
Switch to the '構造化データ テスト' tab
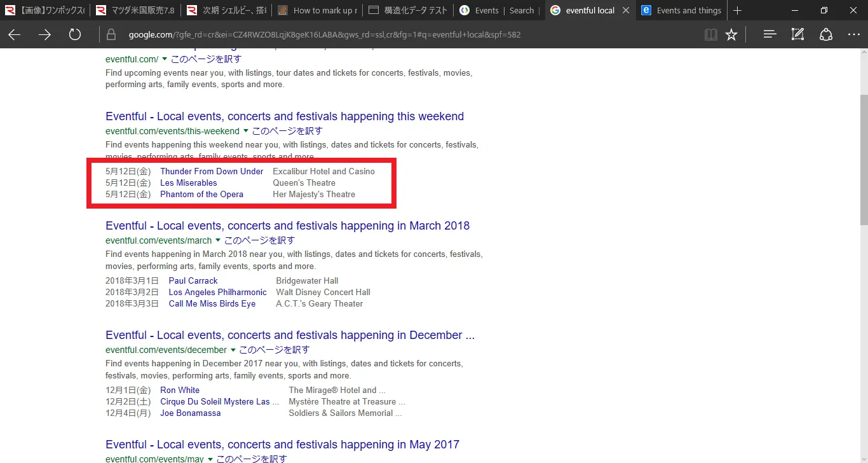tap(408, 10)
